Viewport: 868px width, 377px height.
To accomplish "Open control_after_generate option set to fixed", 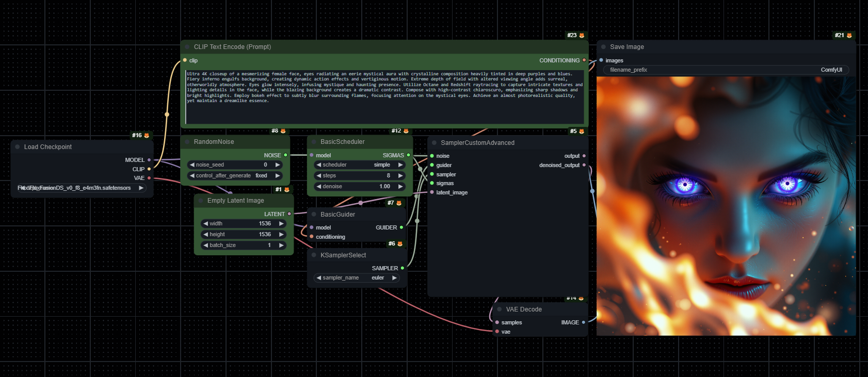I will click(235, 176).
